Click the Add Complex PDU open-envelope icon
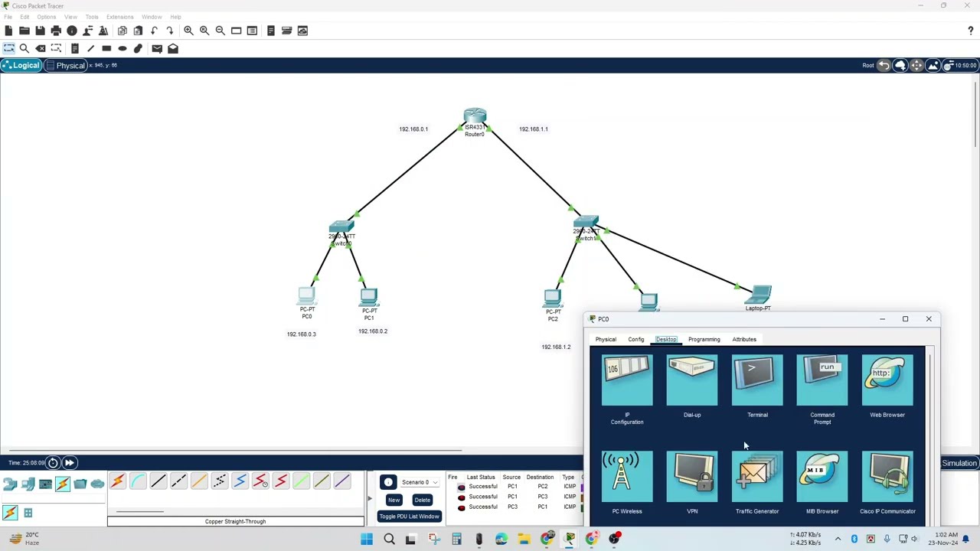Screen dimensions: 980x551 173,48
